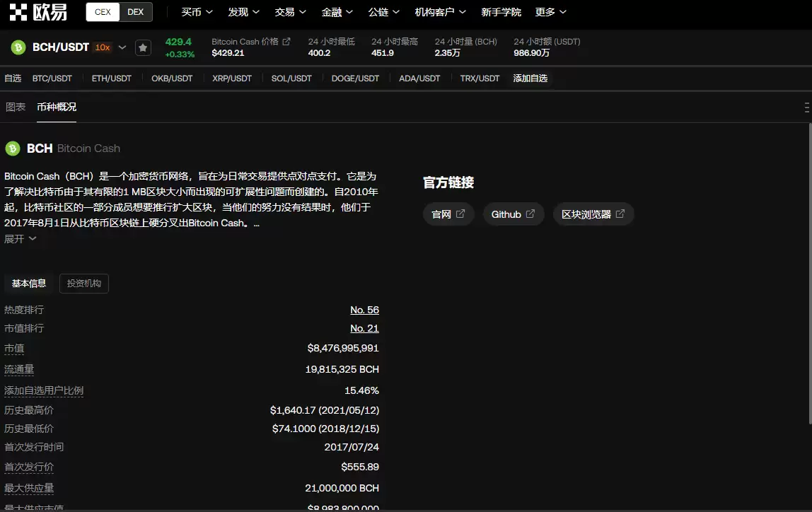Click the issue date 2017/07/24
Image resolution: width=812 pixels, height=512 pixels.
(x=352, y=447)
